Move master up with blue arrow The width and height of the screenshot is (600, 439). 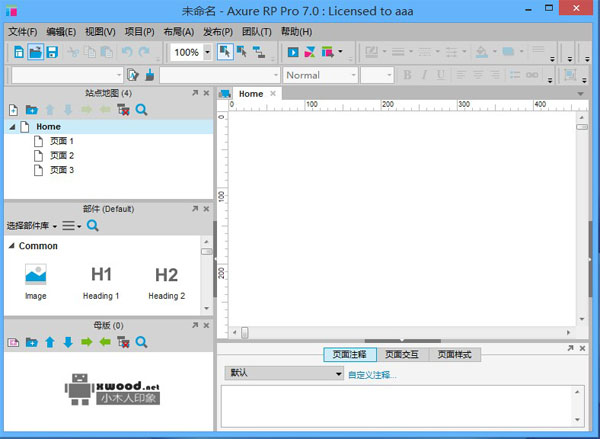[x=50, y=342]
